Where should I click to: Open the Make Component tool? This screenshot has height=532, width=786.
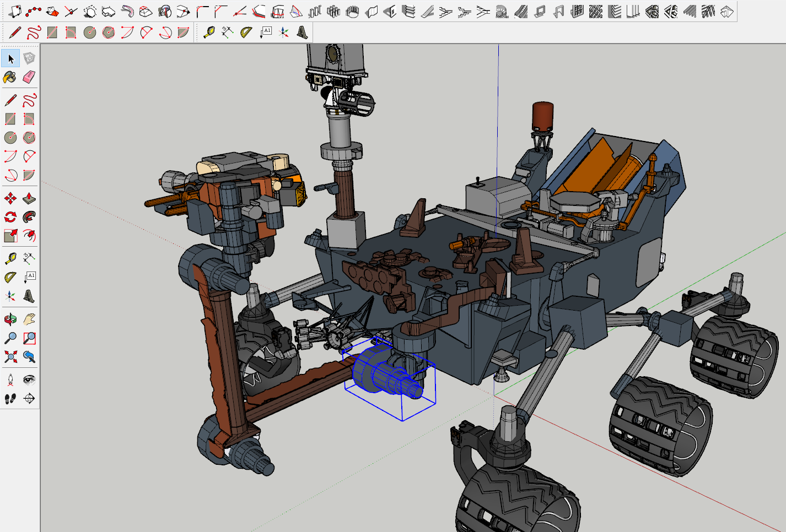coord(29,58)
